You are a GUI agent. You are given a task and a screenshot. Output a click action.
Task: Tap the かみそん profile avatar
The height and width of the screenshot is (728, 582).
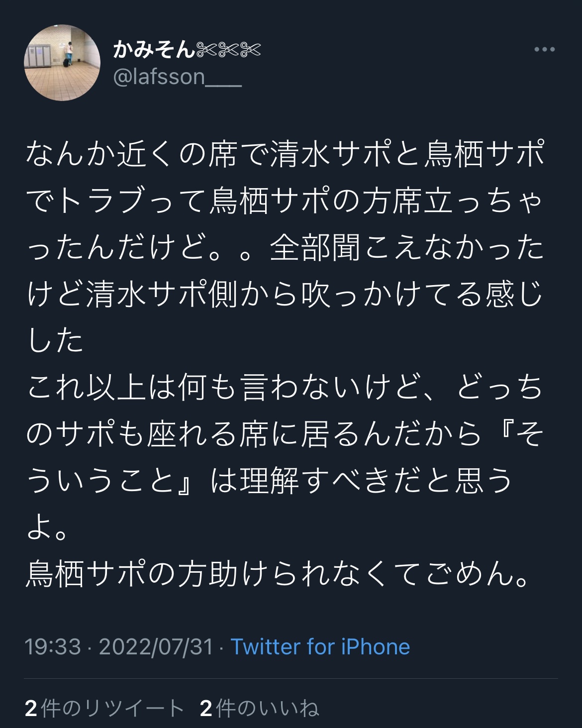coord(62,63)
